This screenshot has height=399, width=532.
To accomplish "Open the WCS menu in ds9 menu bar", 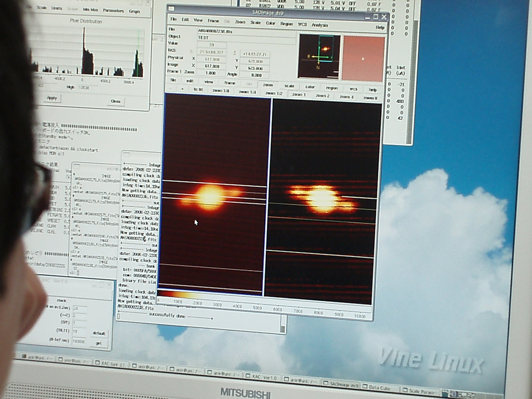I will click(302, 24).
